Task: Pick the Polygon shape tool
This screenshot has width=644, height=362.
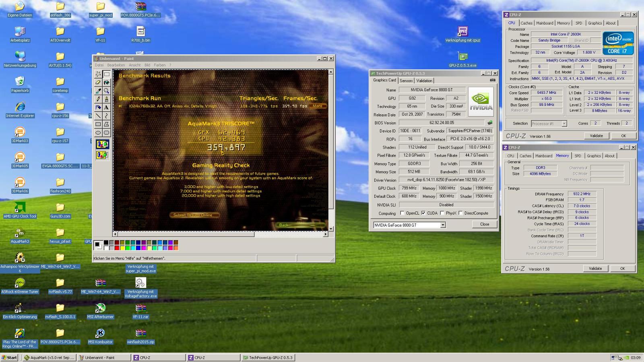Action: click(106, 124)
